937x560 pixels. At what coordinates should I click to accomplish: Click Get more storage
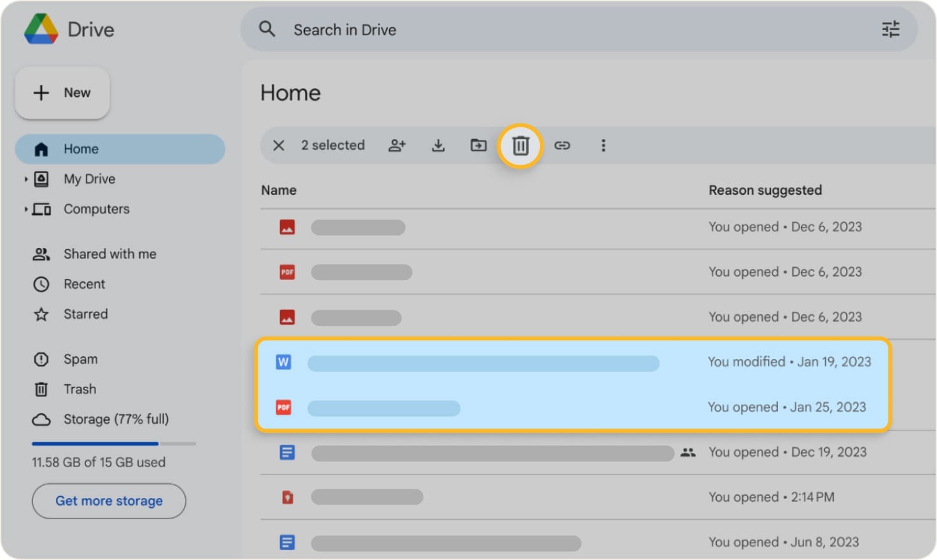[108, 501]
